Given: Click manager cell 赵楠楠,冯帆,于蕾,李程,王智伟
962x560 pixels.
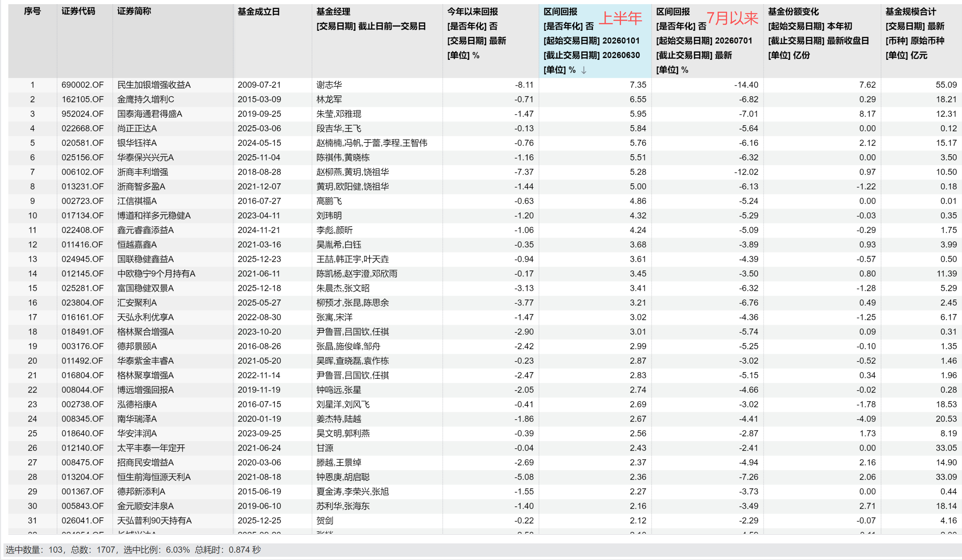Looking at the screenshot, I should coord(372,143).
